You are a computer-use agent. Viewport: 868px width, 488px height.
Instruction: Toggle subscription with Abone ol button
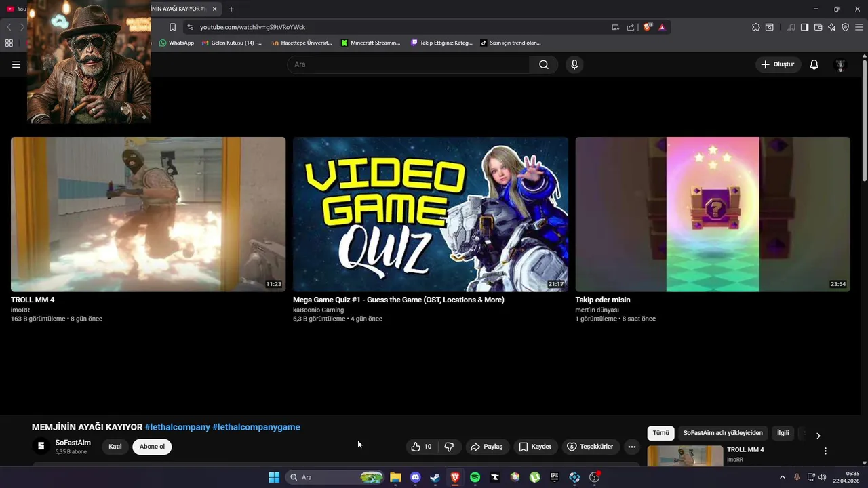click(152, 447)
